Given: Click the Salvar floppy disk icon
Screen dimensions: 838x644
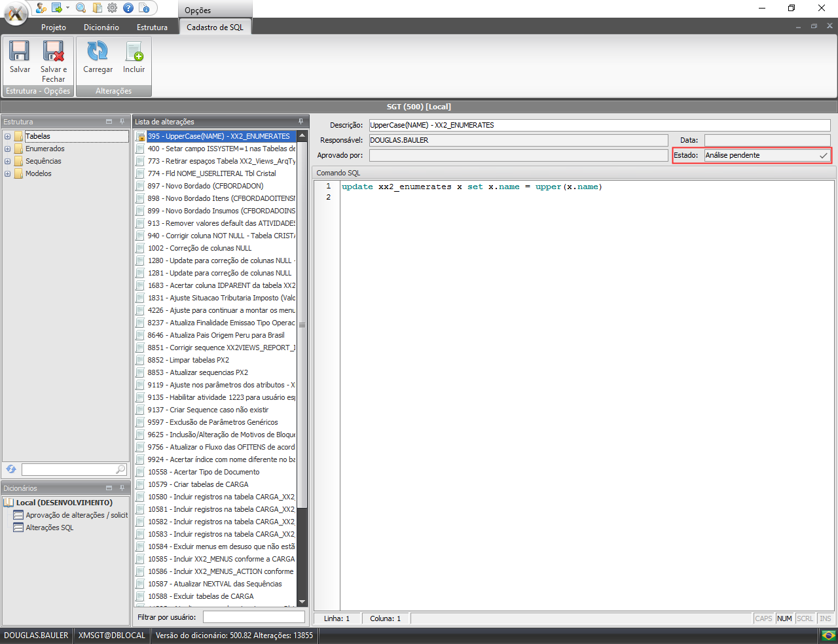Looking at the screenshot, I should 20,51.
